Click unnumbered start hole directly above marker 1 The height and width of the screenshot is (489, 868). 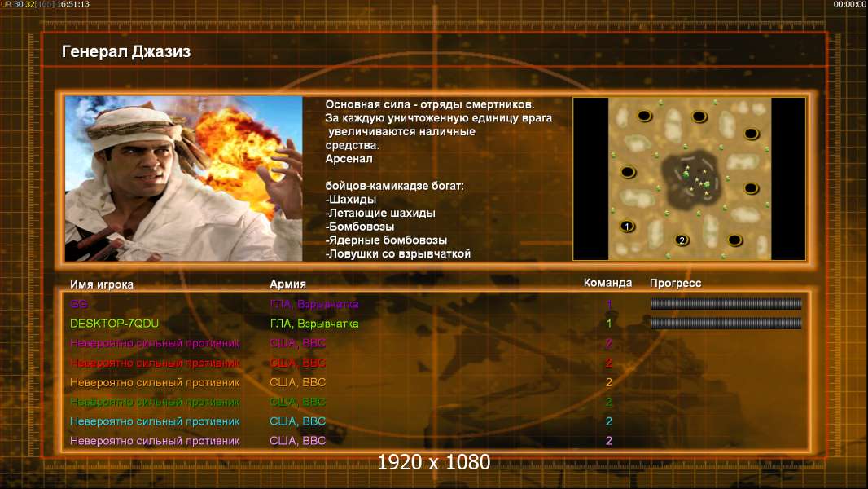point(627,172)
